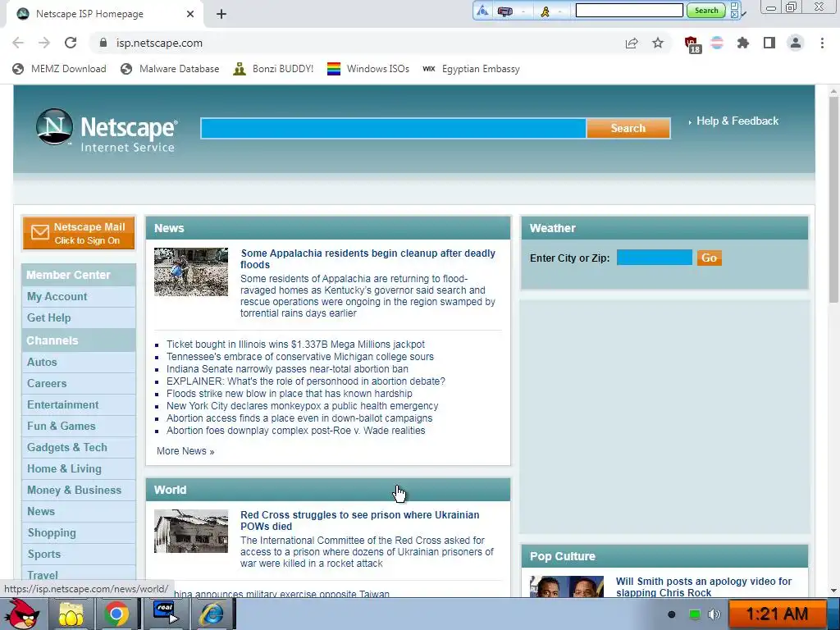
Task: Click the page vertical scrollbar thumb
Action: pos(833,200)
